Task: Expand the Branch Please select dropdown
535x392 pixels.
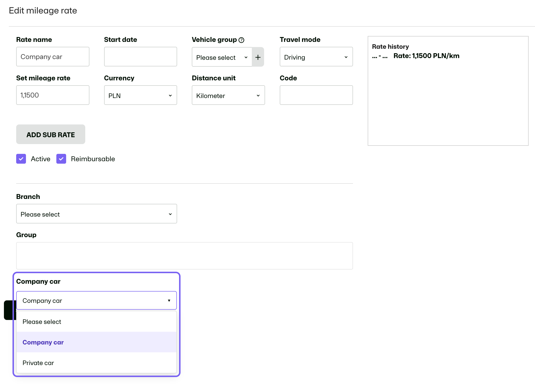Action: tap(97, 214)
